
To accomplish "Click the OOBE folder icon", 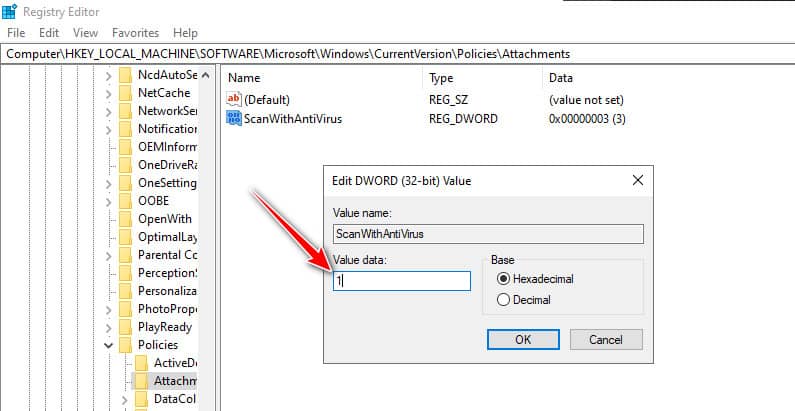I will pyautogui.click(x=125, y=201).
